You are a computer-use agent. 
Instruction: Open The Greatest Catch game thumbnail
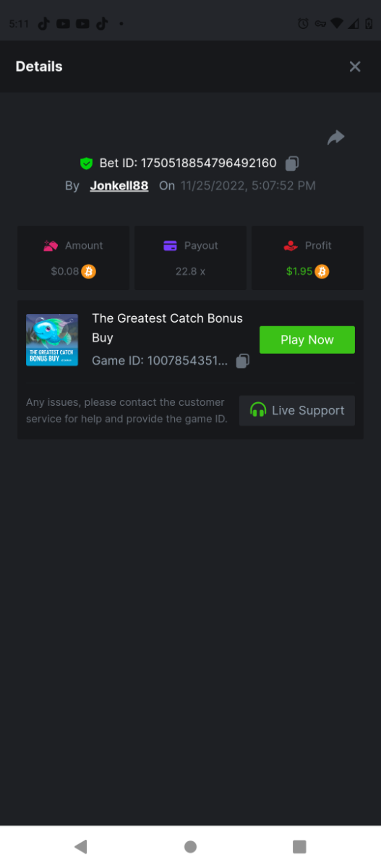click(x=52, y=340)
